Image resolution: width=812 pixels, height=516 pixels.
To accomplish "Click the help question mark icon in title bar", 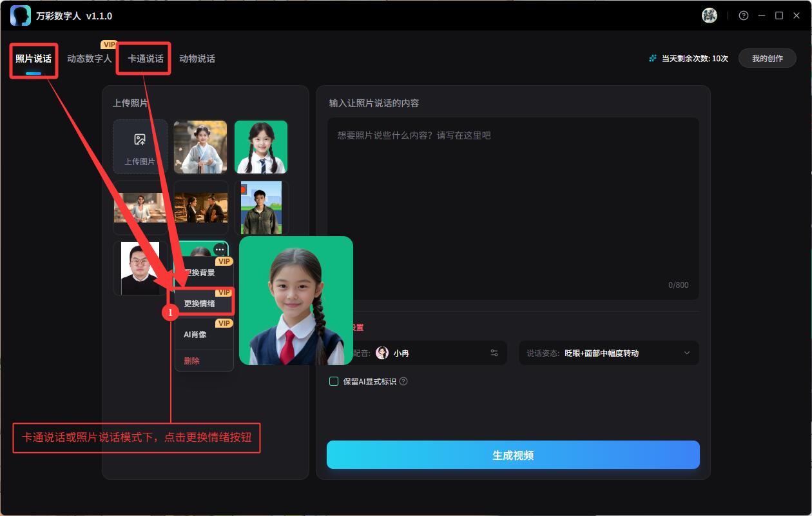I will [744, 15].
